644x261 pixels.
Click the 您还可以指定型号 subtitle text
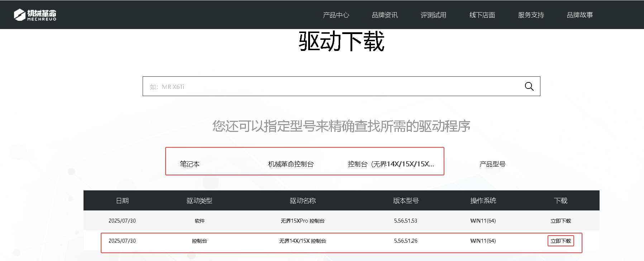[342, 126]
